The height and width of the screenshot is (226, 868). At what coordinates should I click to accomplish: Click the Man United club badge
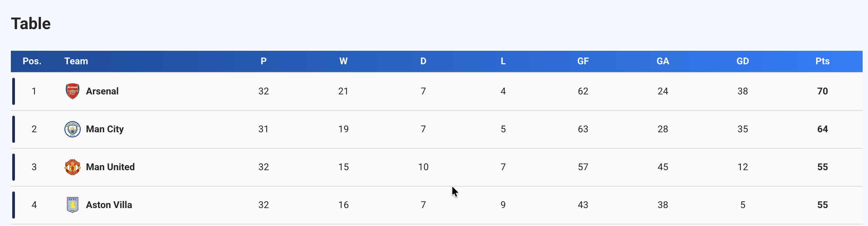72,167
